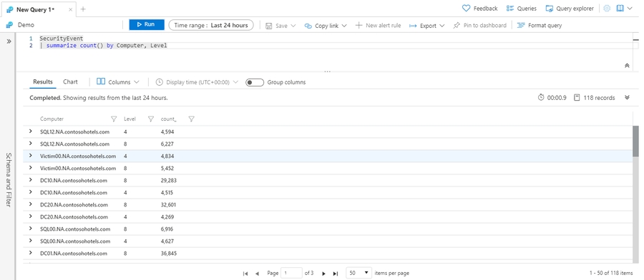Expand the SQL12 row with count 4,594
644x280 pixels.
30,131
